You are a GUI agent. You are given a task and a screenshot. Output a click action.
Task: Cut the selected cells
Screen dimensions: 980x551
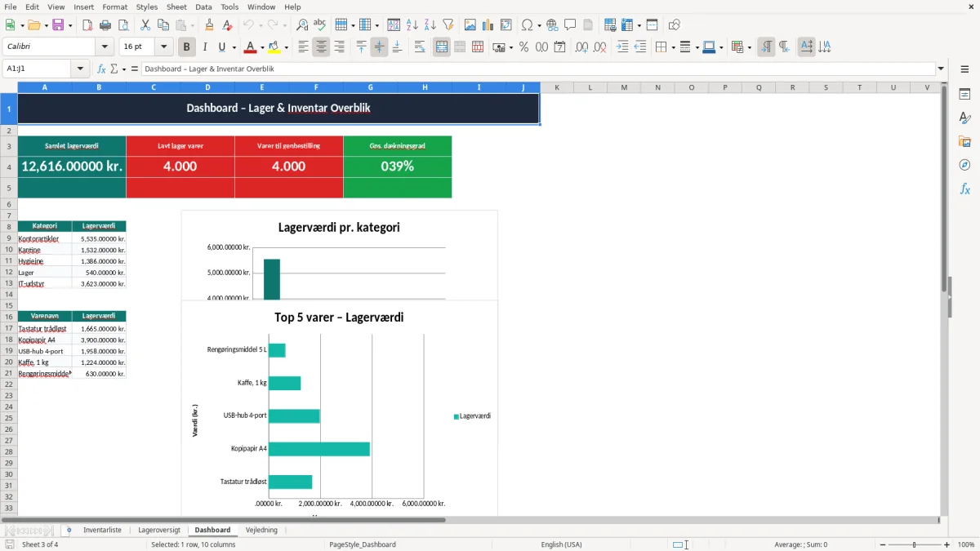[x=145, y=25]
